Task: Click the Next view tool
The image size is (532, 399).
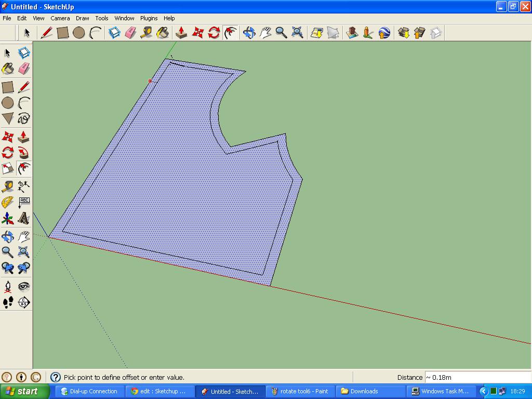Action: coord(24,268)
